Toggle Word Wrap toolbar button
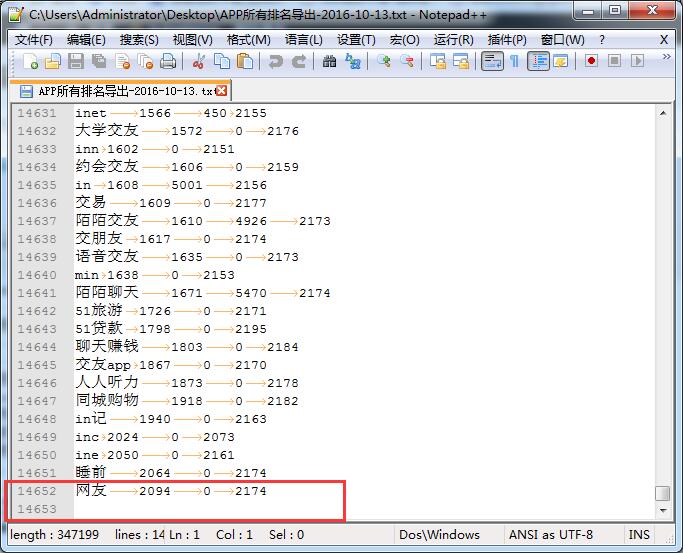Image resolution: width=683 pixels, height=553 pixels. pyautogui.click(x=492, y=61)
